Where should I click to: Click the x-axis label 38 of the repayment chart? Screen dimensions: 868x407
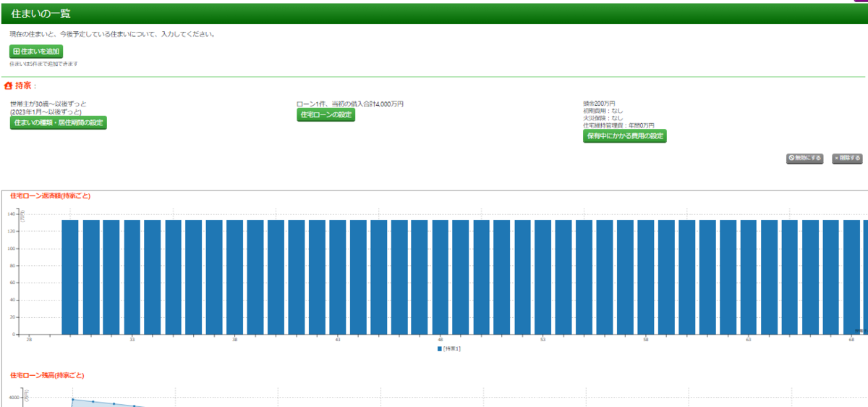point(235,339)
